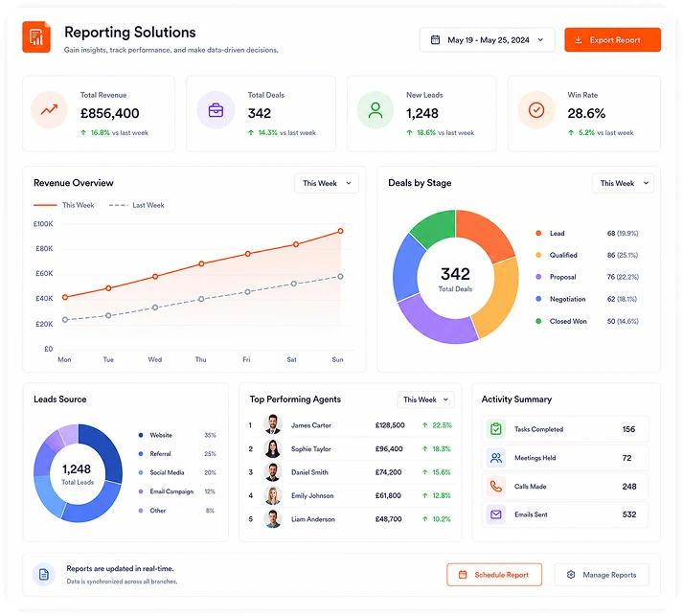The height and width of the screenshot is (616, 683).
Task: Click the This Week legend line in Revenue chart
Action: click(45, 205)
